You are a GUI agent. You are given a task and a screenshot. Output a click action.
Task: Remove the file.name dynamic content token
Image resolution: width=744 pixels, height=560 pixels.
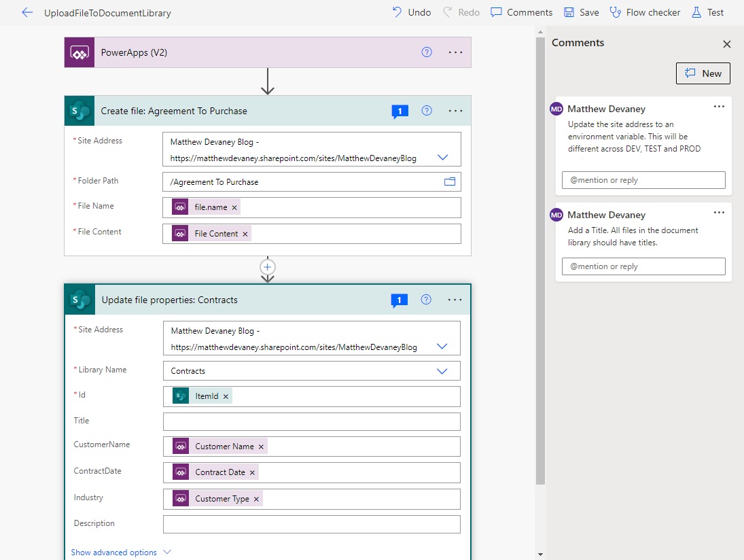(x=234, y=207)
